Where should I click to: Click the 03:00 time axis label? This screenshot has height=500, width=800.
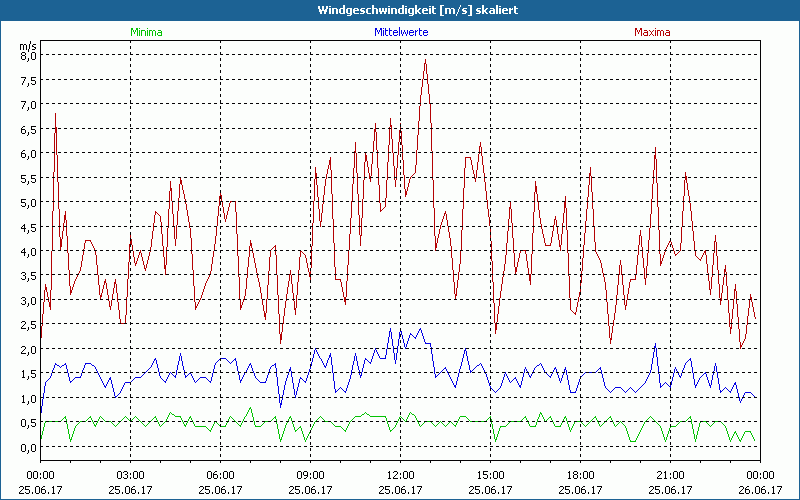click(x=131, y=475)
